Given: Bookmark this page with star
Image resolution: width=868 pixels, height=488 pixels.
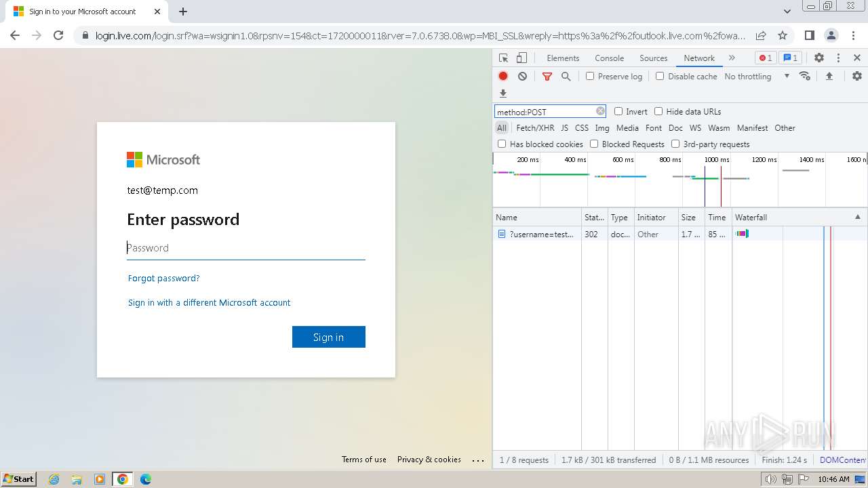Looking at the screenshot, I should (x=783, y=35).
